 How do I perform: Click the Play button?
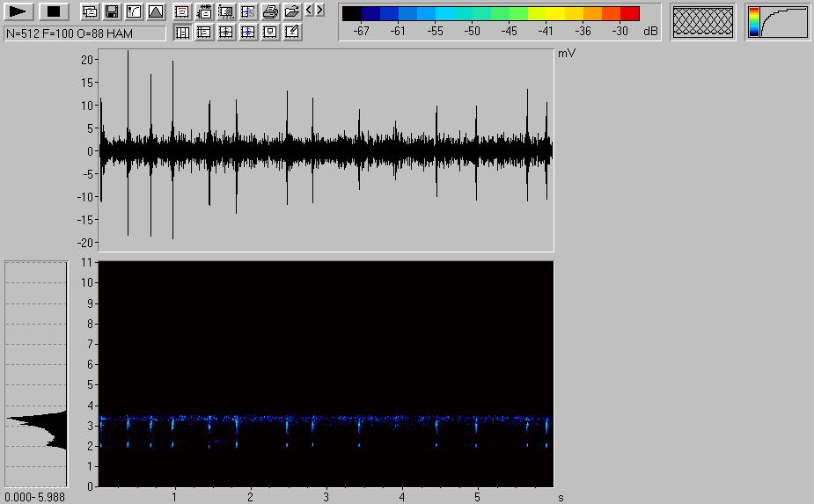tap(19, 11)
